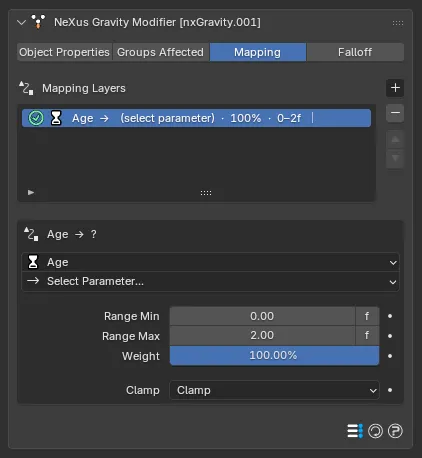Click the circular P icon at bottom right

[395, 431]
